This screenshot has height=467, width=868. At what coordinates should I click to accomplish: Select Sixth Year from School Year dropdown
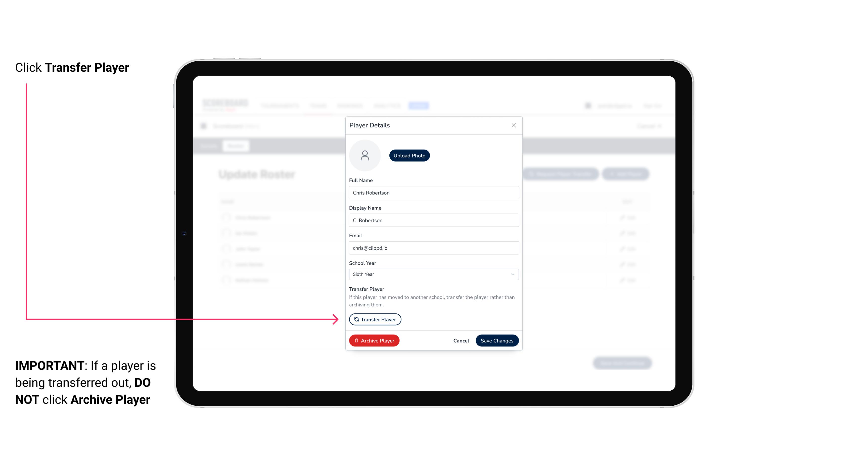433,274
